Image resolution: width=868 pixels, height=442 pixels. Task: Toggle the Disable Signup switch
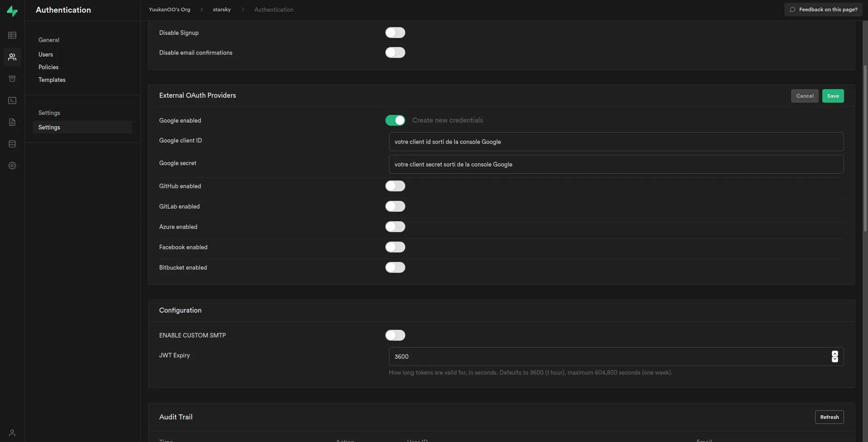(x=395, y=33)
